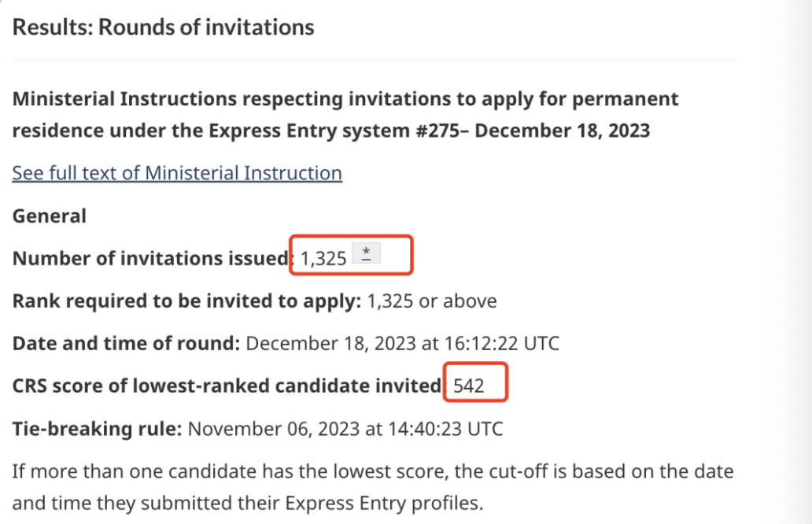Select the 542 CRS score value
The width and height of the screenshot is (812, 524).
coord(469,386)
